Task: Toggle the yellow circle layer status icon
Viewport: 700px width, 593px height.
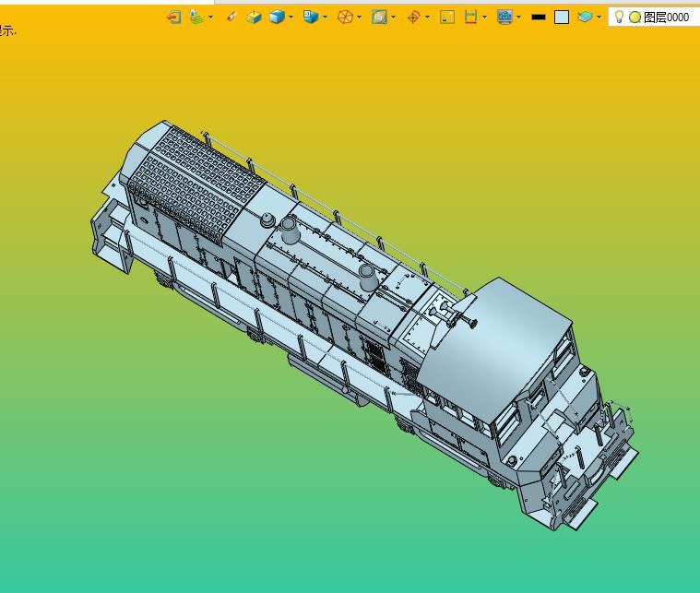Action: click(x=635, y=17)
